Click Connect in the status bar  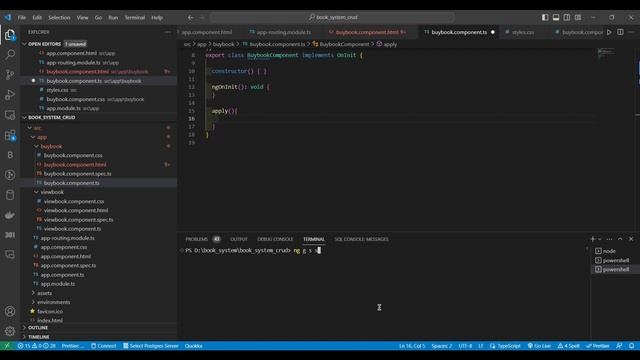click(x=104, y=346)
